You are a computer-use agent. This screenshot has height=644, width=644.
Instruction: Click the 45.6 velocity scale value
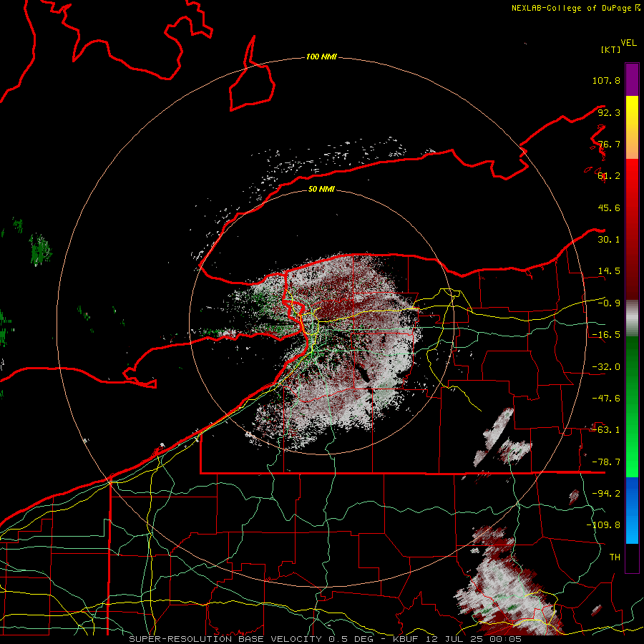[609, 208]
